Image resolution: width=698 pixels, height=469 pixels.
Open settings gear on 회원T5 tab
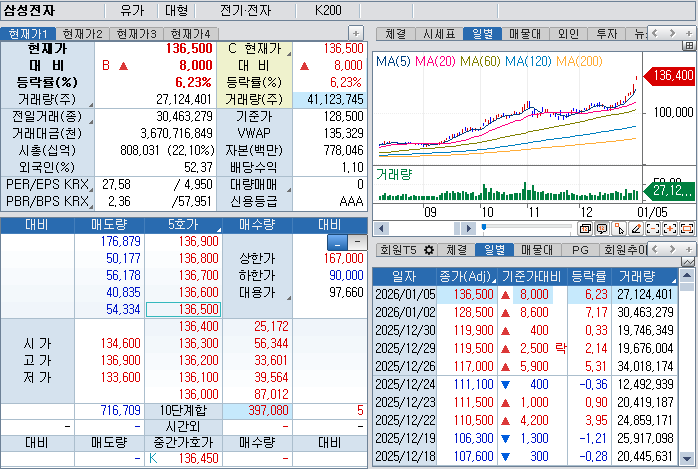(429, 250)
